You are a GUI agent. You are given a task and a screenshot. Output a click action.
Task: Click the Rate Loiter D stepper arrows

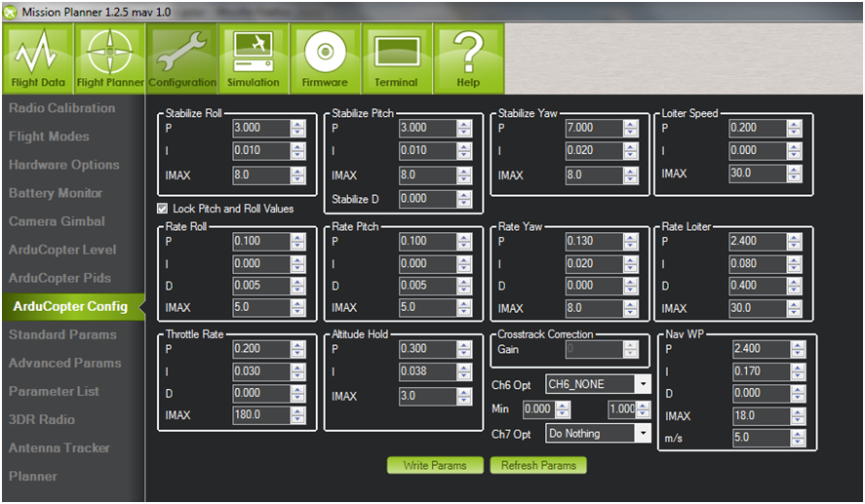pyautogui.click(x=795, y=286)
